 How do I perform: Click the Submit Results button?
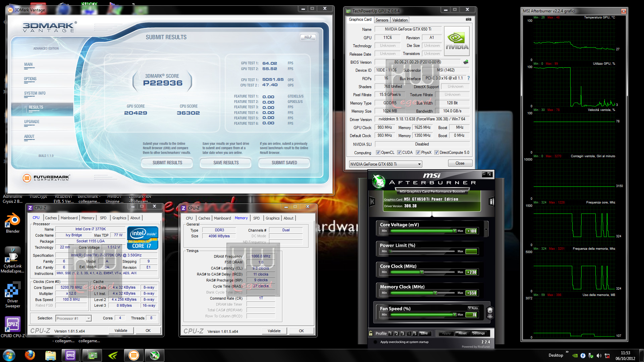167,163
